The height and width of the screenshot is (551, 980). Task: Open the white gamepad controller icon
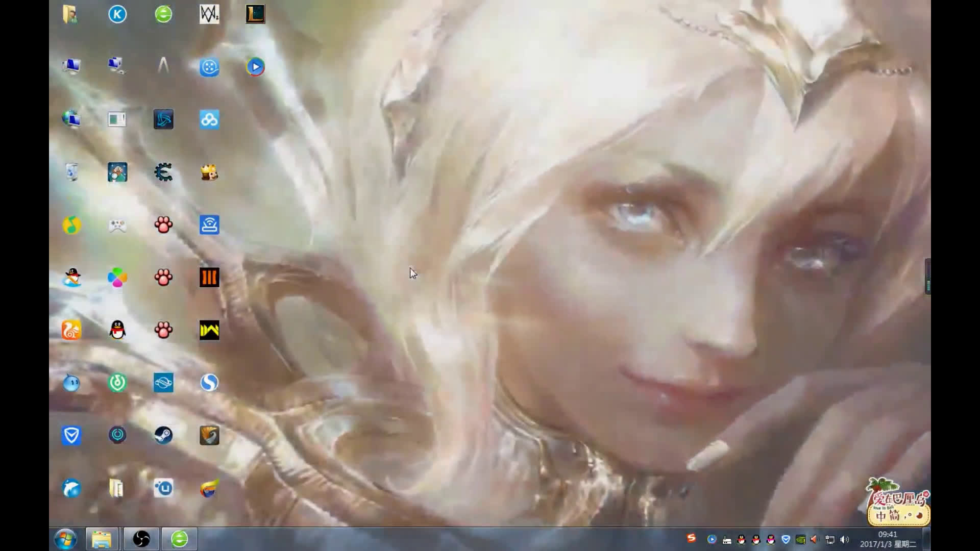coord(117,225)
